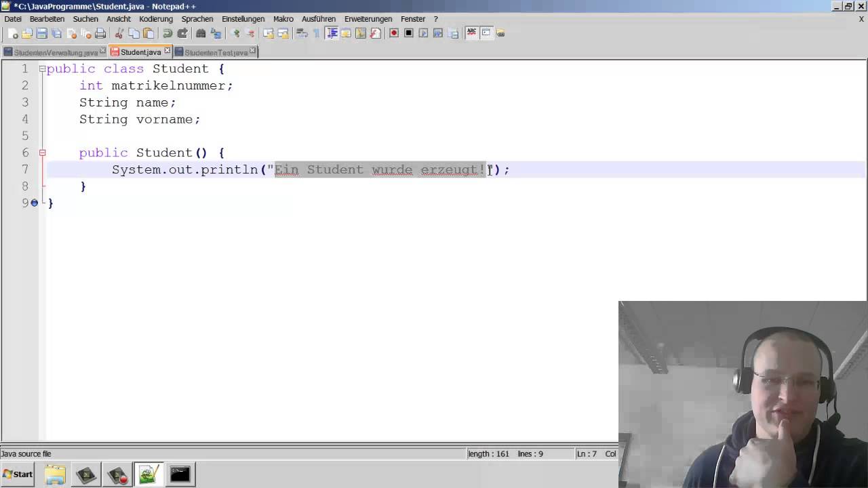Click the ABC spell check toolbar icon

(x=471, y=33)
